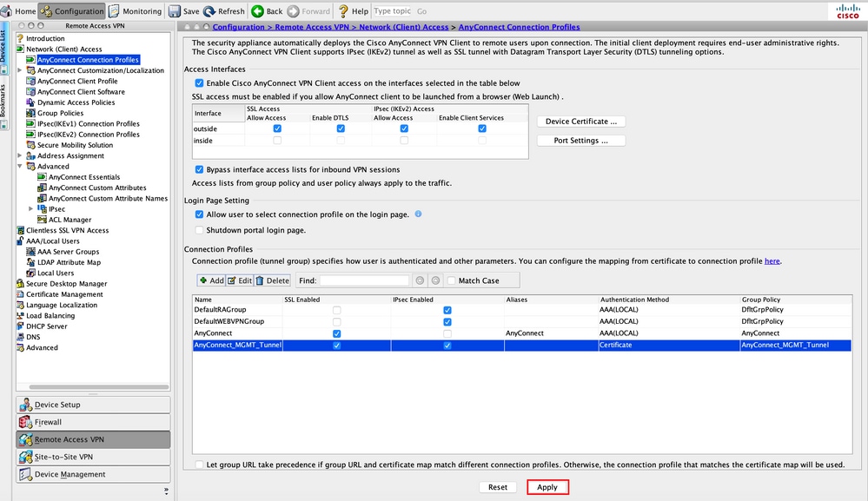Select AnyConnect Client Software node
Screen dimensions: 868x501
(81, 92)
